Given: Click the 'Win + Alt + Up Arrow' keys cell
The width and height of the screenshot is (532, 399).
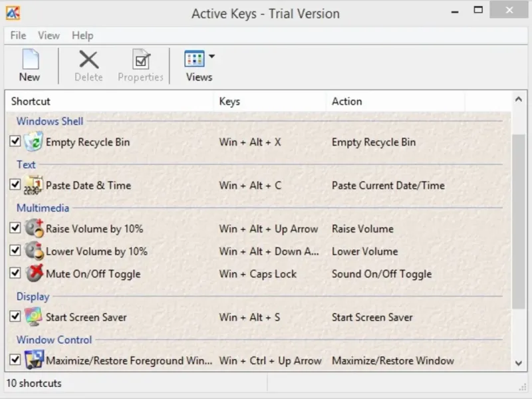Looking at the screenshot, I should 269,229.
